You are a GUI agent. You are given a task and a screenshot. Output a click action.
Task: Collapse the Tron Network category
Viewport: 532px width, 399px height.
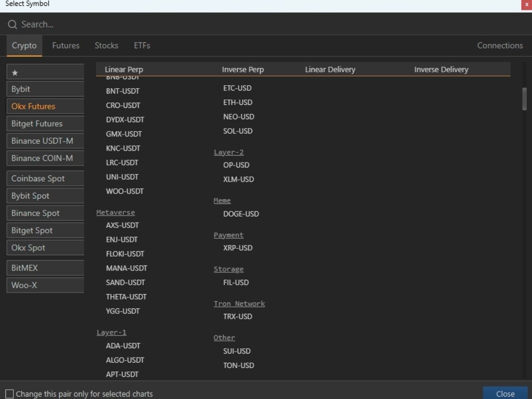239,303
